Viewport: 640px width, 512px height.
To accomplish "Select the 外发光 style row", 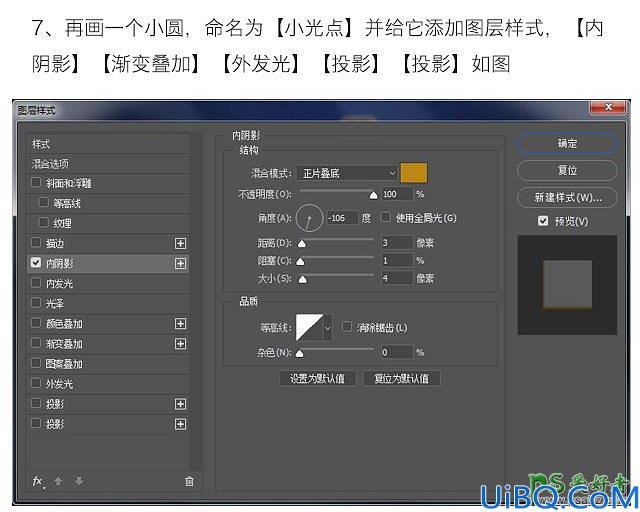I will [108, 384].
